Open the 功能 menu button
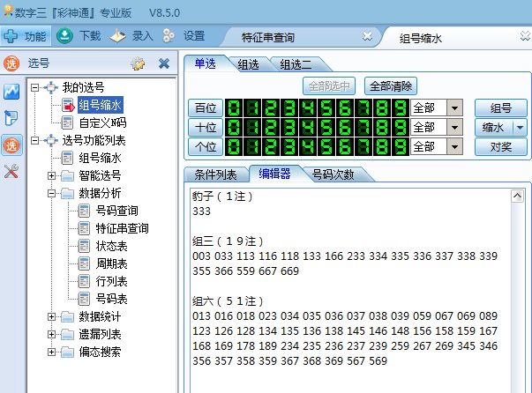The height and width of the screenshot is (393, 532). (x=26, y=36)
